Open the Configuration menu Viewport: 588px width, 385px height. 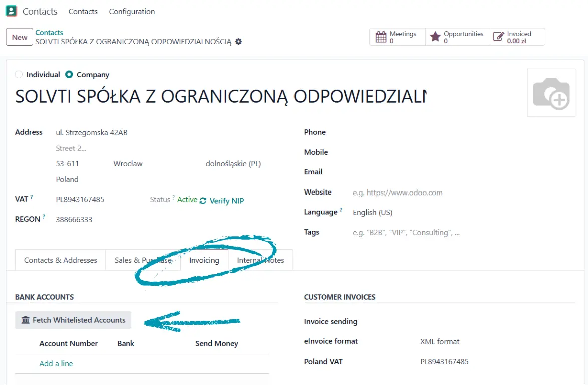pyautogui.click(x=132, y=11)
